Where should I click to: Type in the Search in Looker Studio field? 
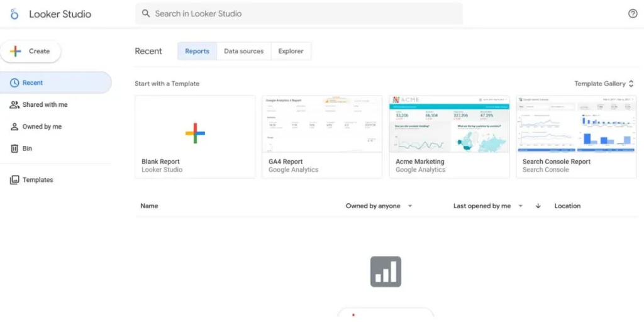pos(302,14)
